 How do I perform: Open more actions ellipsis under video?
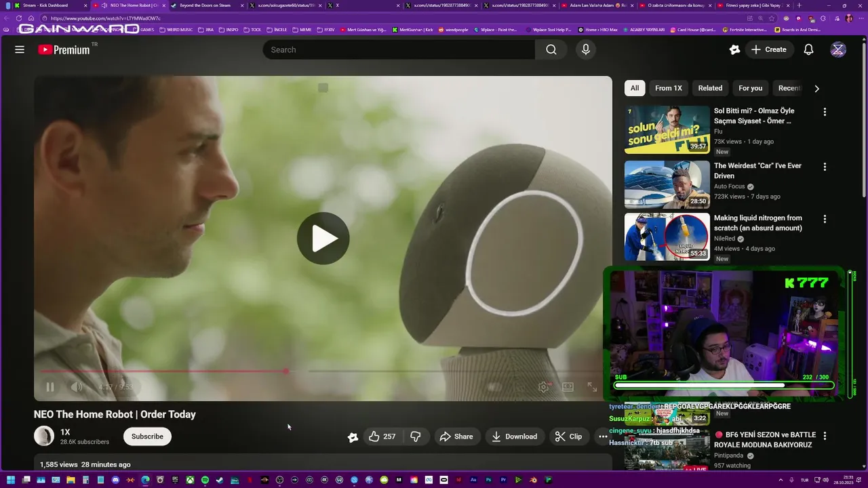pyautogui.click(x=603, y=436)
